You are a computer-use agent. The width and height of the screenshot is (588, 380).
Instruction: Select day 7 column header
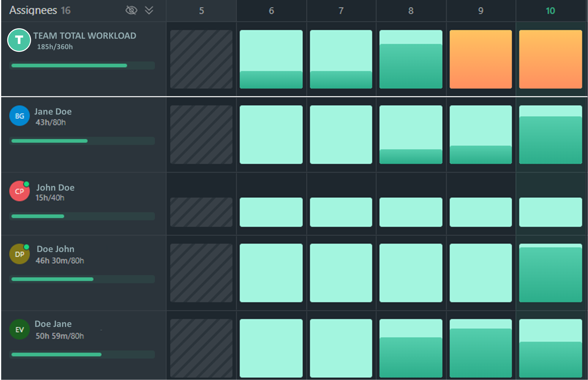click(x=341, y=11)
